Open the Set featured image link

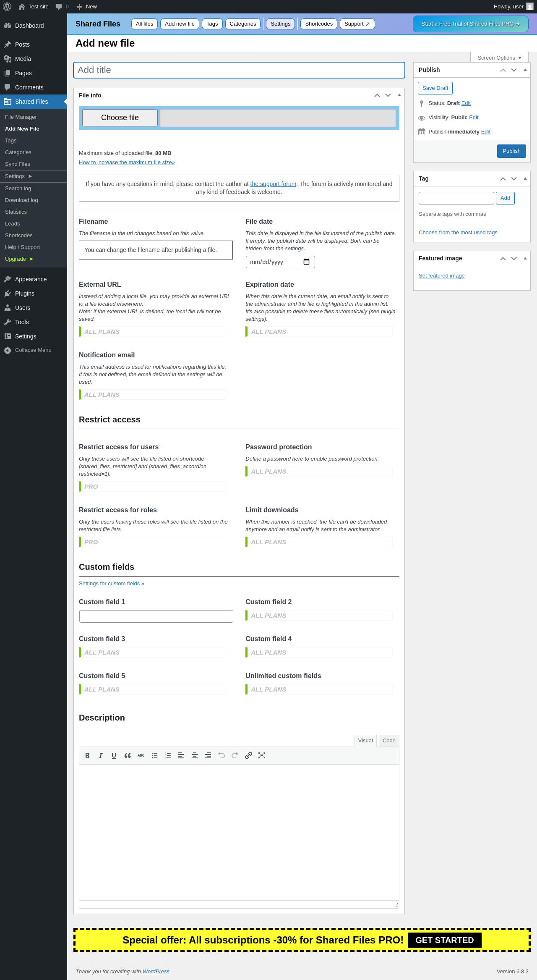[x=441, y=276]
